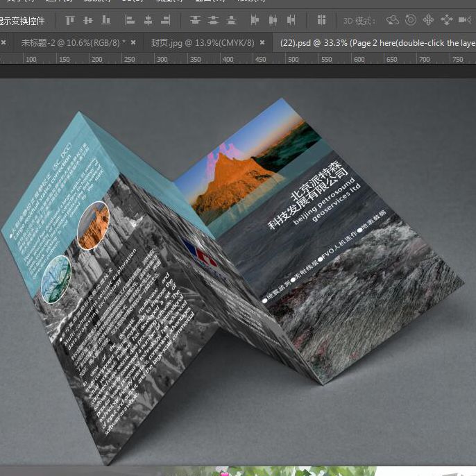Screen dimensions: 476x476
Task: Click the distribute left edges icon
Action: (x=255, y=20)
